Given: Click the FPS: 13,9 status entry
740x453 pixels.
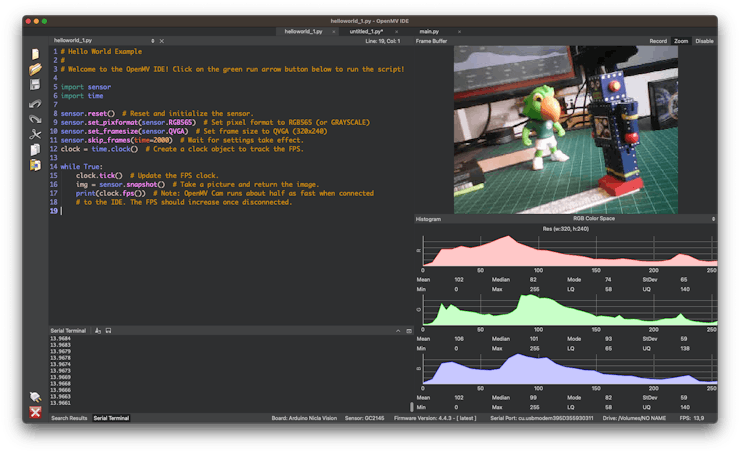Looking at the screenshot, I should pyautogui.click(x=692, y=418).
